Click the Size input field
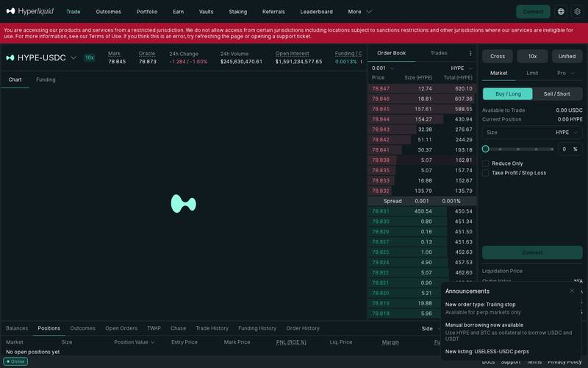Viewport: 588px width, 368px height. coord(532,132)
